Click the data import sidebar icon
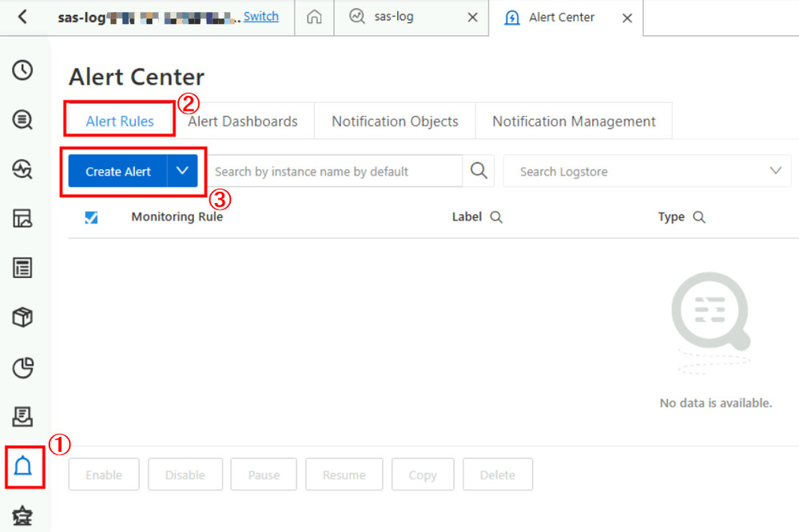 pos(23,416)
